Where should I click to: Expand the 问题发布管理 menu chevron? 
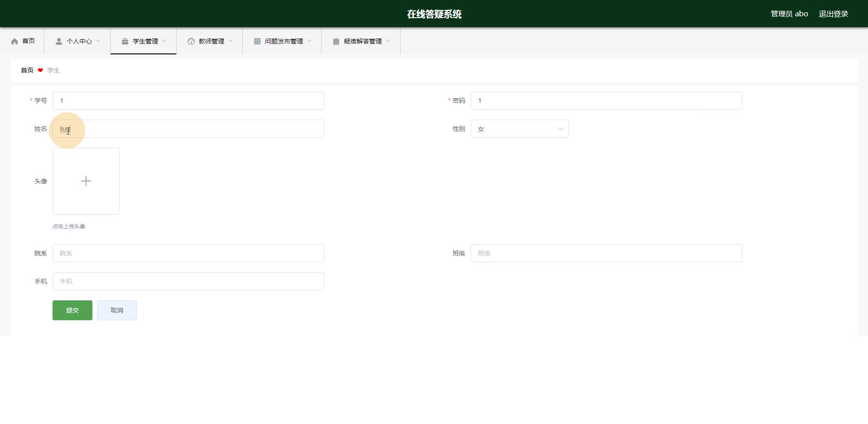point(309,41)
